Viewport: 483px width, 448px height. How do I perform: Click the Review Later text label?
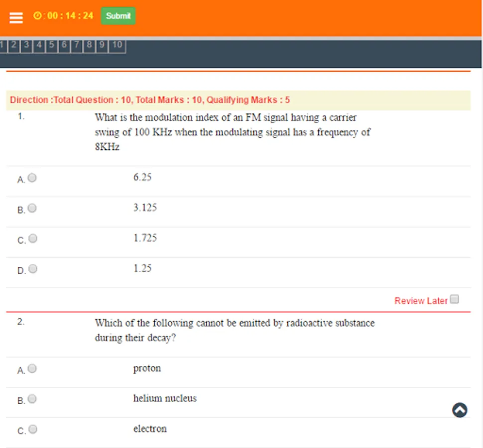click(x=420, y=301)
